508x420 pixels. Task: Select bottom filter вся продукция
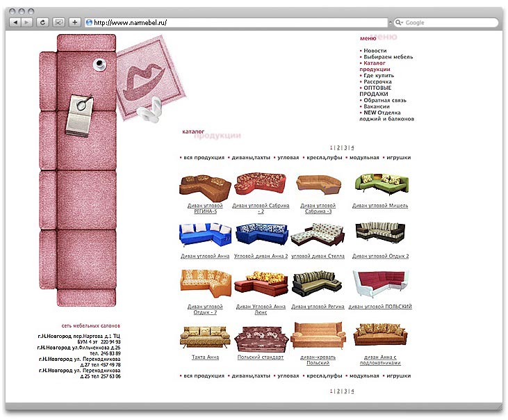[204, 376]
